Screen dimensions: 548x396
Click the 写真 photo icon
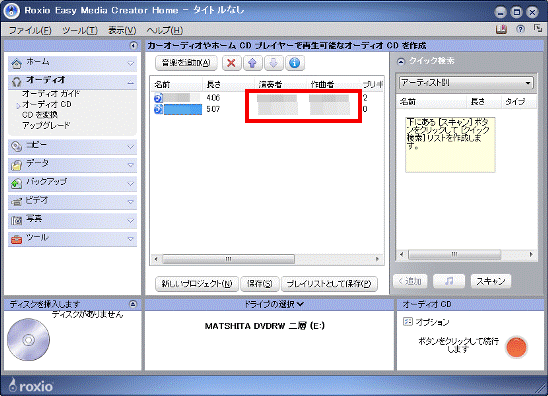point(16,220)
